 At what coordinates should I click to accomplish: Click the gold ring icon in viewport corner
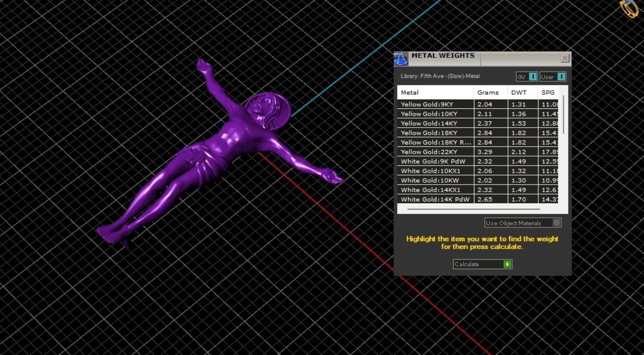coord(629,8)
